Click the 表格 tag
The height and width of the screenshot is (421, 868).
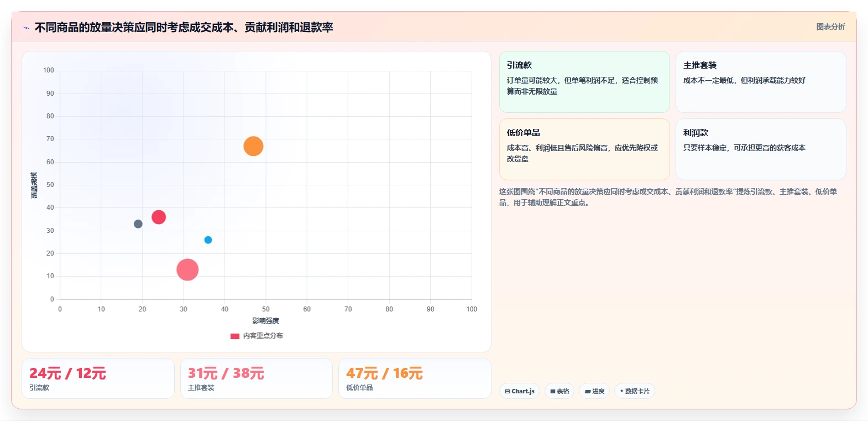(x=560, y=391)
